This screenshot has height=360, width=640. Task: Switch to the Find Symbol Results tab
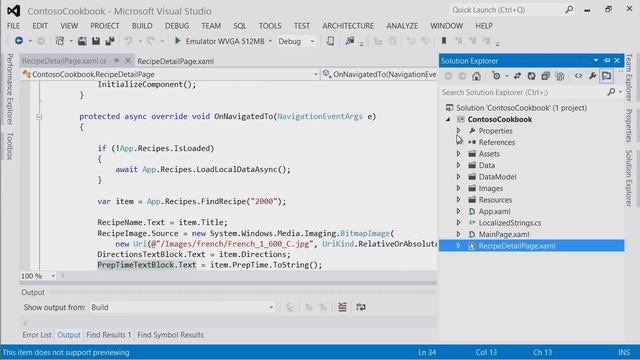tap(170, 335)
